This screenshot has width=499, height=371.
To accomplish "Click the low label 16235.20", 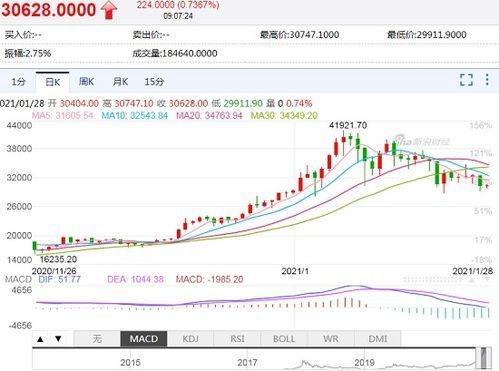I will pyautogui.click(x=58, y=259).
